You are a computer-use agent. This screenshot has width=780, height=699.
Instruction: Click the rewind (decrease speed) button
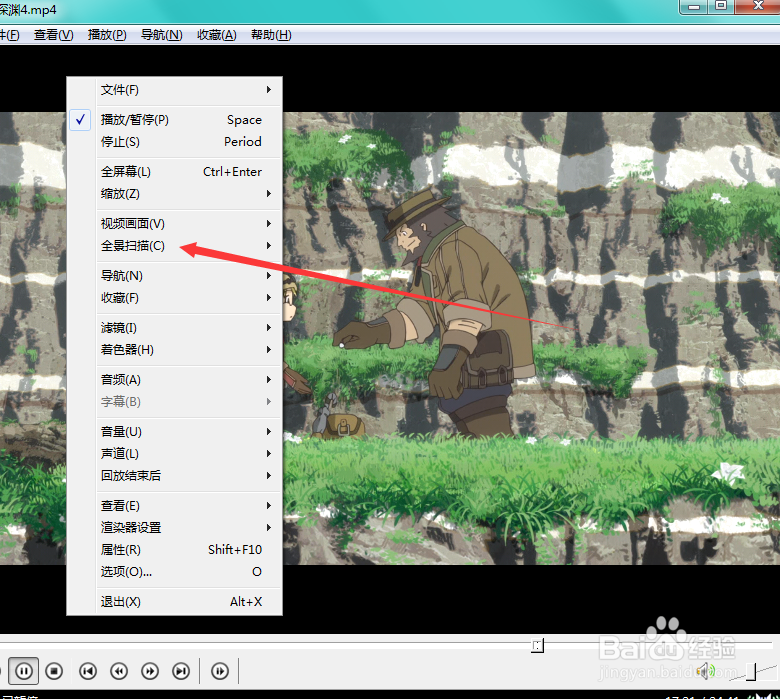tap(119, 671)
